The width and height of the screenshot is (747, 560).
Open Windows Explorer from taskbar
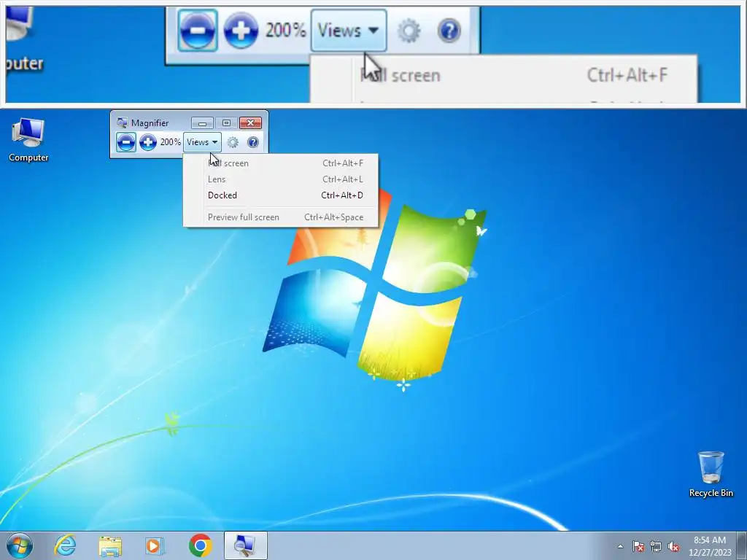(110, 545)
